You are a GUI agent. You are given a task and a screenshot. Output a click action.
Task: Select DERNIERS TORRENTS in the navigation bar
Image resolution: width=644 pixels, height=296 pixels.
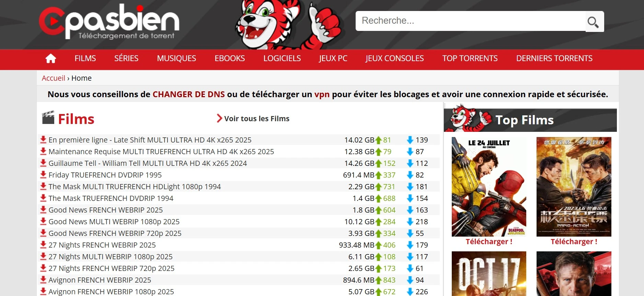[x=554, y=59]
